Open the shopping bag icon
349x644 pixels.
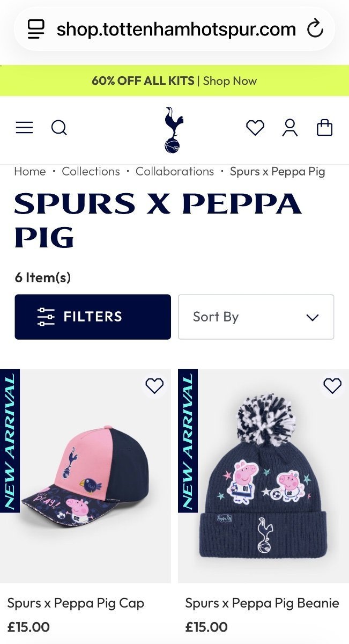(324, 128)
